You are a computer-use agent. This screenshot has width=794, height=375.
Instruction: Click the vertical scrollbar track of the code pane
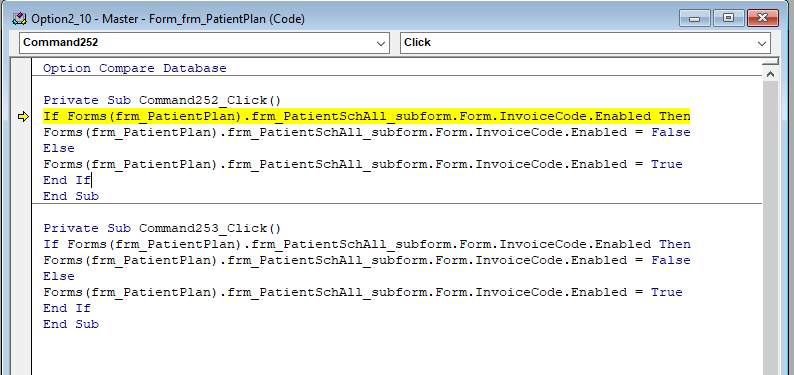click(770, 228)
